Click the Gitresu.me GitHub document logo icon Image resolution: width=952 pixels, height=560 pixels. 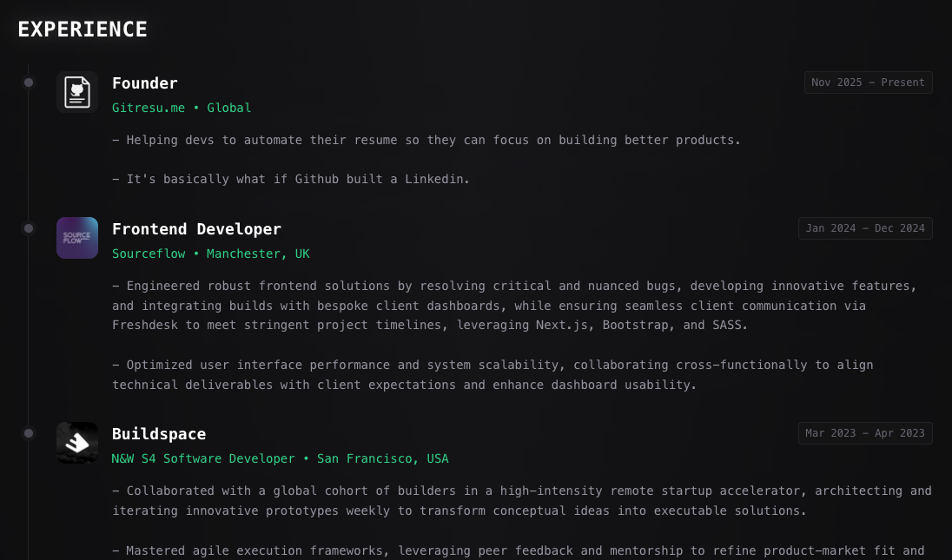[77, 92]
